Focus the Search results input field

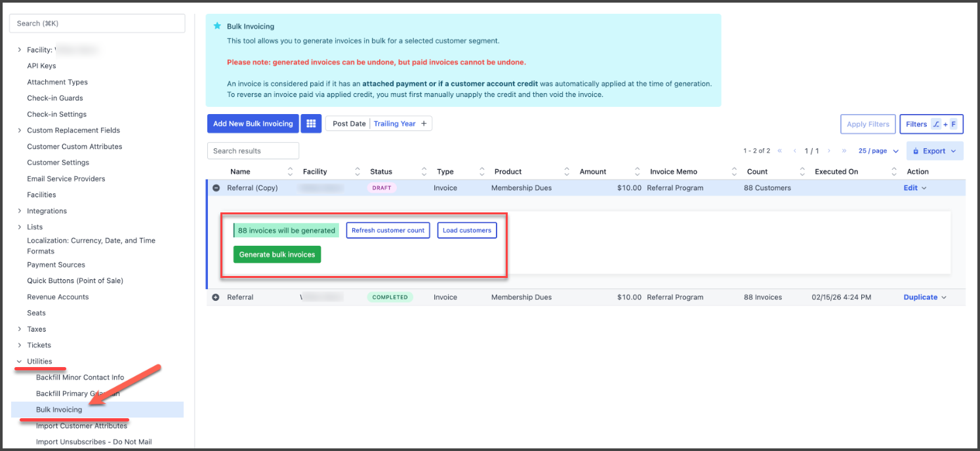[253, 151]
